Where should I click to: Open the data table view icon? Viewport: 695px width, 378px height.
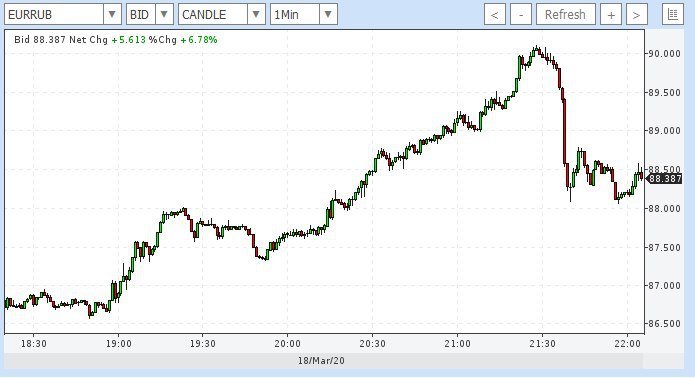pyautogui.click(x=672, y=15)
